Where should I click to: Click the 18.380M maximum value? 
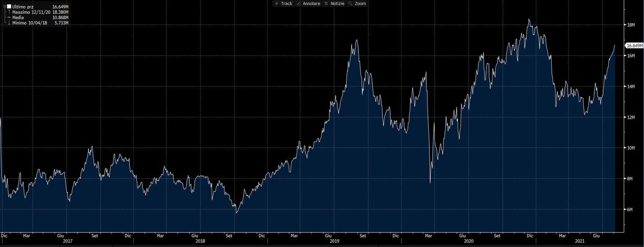(60, 12)
